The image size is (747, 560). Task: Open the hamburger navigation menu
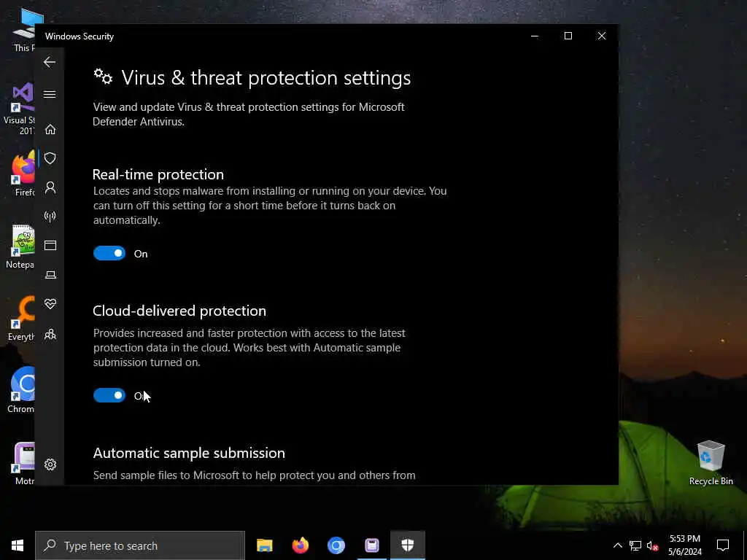click(x=50, y=94)
